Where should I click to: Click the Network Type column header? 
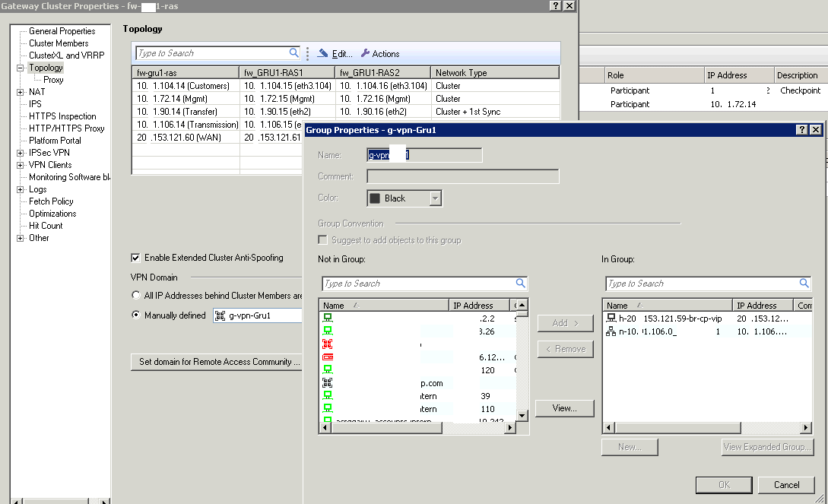(x=495, y=73)
